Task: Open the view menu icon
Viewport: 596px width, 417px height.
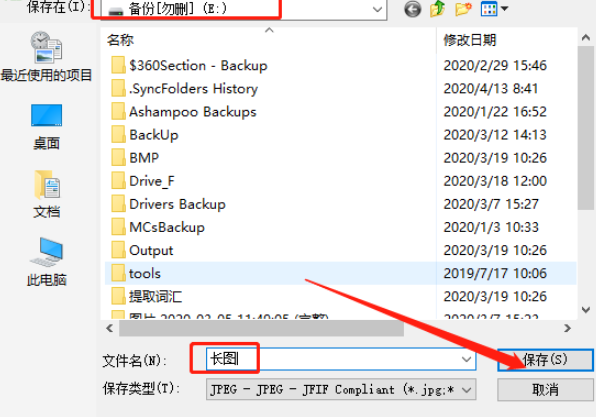Action: (494, 9)
